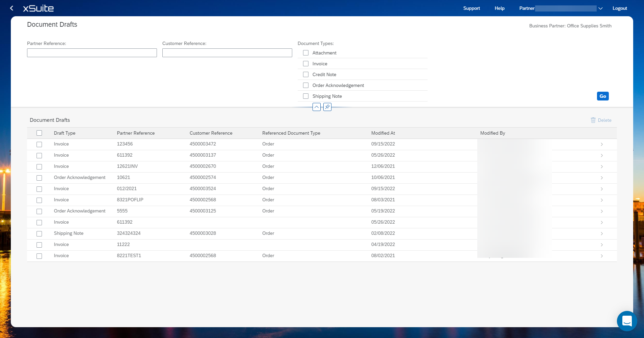Open details arrow for Shipping Note 324324324

pyautogui.click(x=601, y=233)
